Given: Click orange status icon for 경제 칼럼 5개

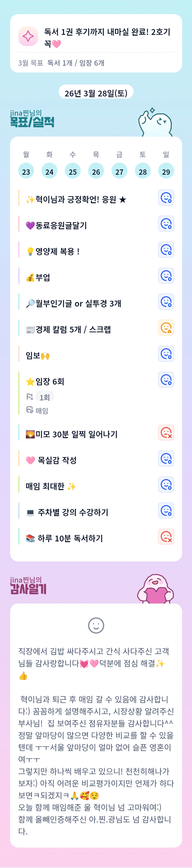Looking at the screenshot, I should [166, 328].
